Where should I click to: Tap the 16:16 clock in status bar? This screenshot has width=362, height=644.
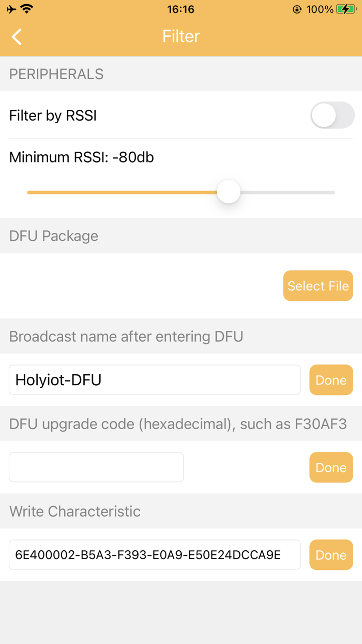180,9
